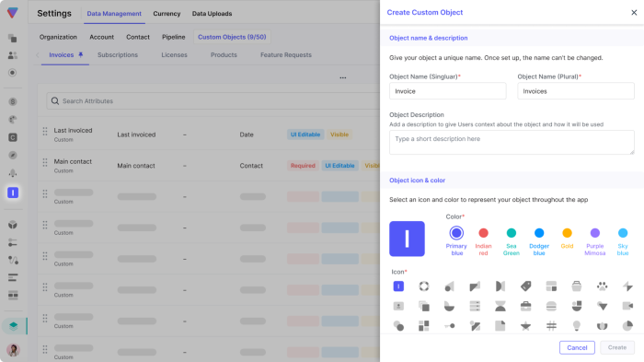Choose Sky blue color

[623, 233]
